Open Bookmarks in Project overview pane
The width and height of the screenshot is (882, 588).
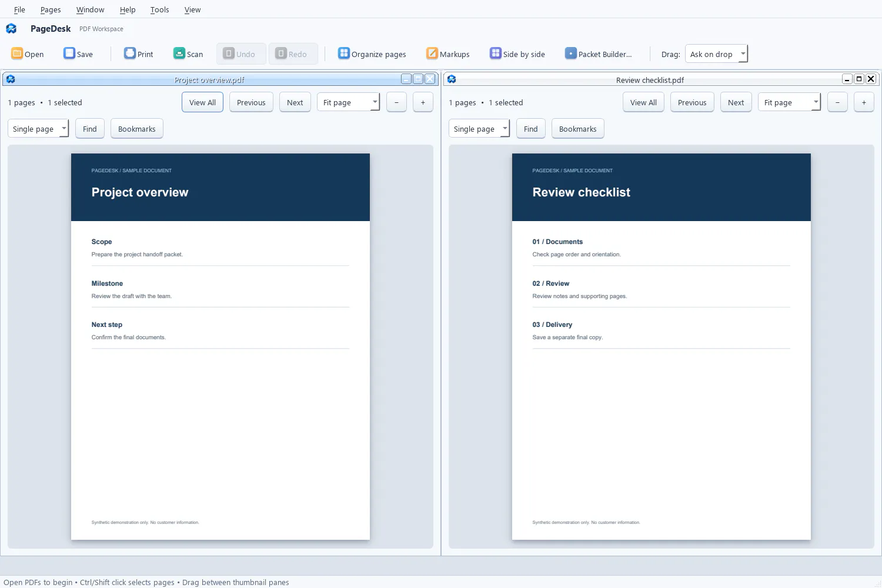(x=136, y=129)
